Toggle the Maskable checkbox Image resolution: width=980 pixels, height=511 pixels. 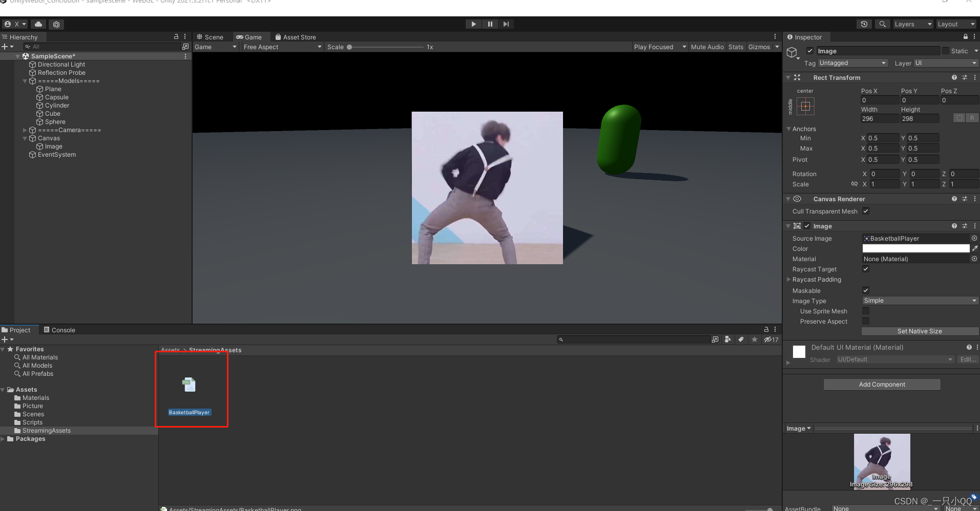click(866, 290)
